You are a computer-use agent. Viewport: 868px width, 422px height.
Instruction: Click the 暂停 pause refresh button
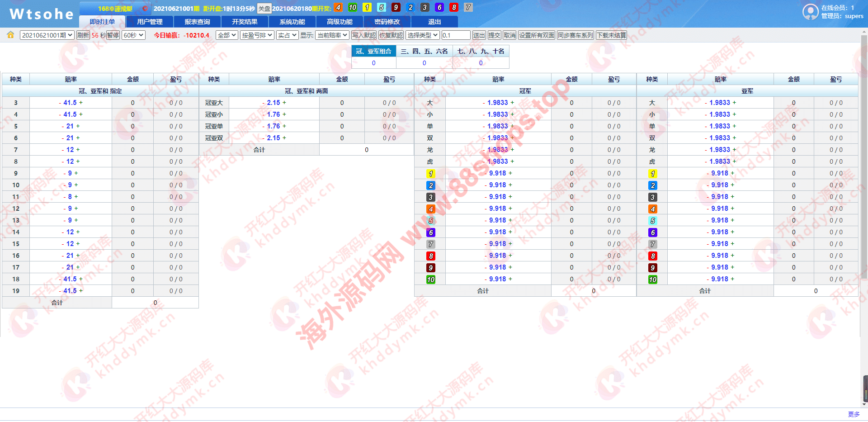point(113,35)
